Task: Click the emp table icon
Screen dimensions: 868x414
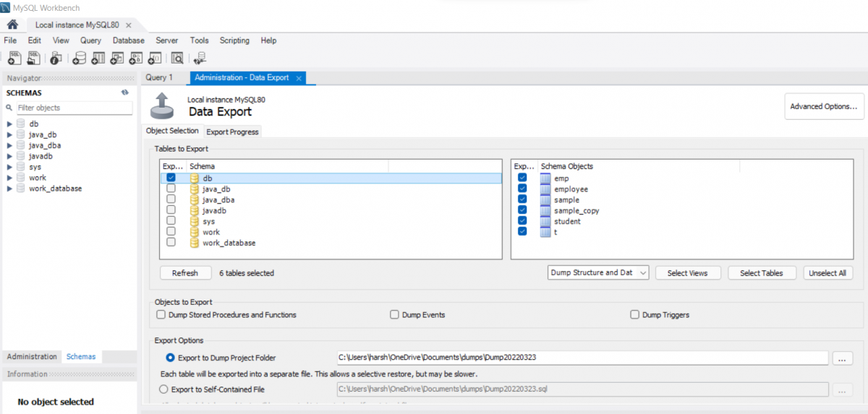Action: [x=545, y=178]
